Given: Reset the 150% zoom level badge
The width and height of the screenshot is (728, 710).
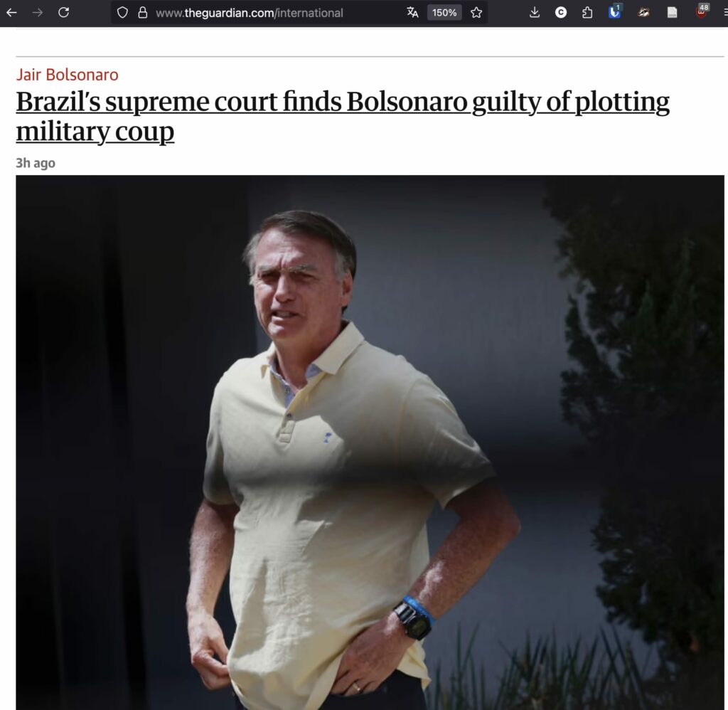Looking at the screenshot, I should (x=444, y=13).
